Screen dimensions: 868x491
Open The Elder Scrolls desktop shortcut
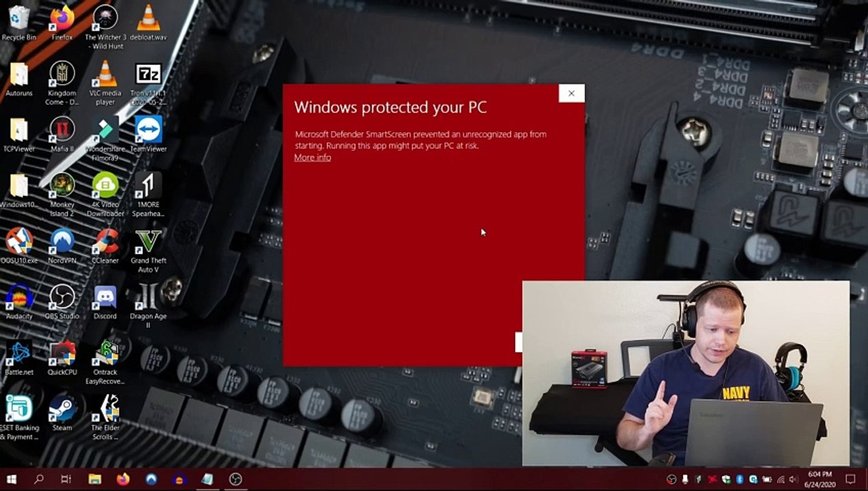(x=105, y=419)
